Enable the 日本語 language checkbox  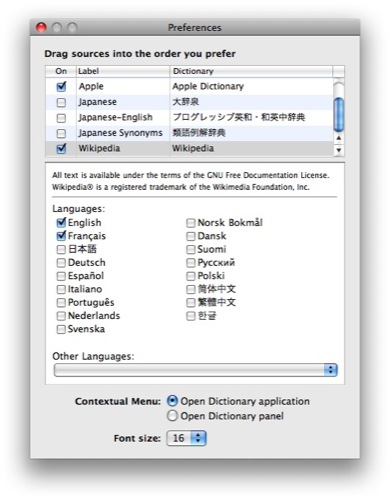click(61, 249)
